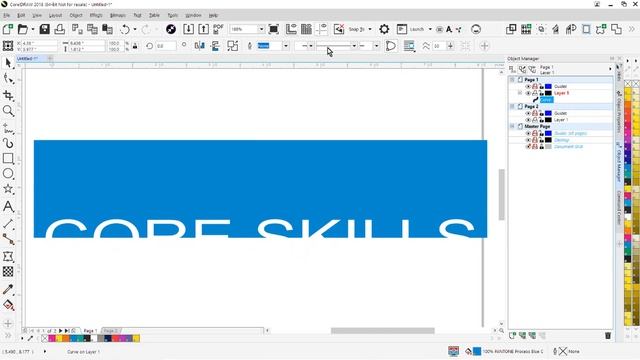The height and width of the screenshot is (360, 640).
Task: Select the Rectangle tool
Action: point(8,158)
